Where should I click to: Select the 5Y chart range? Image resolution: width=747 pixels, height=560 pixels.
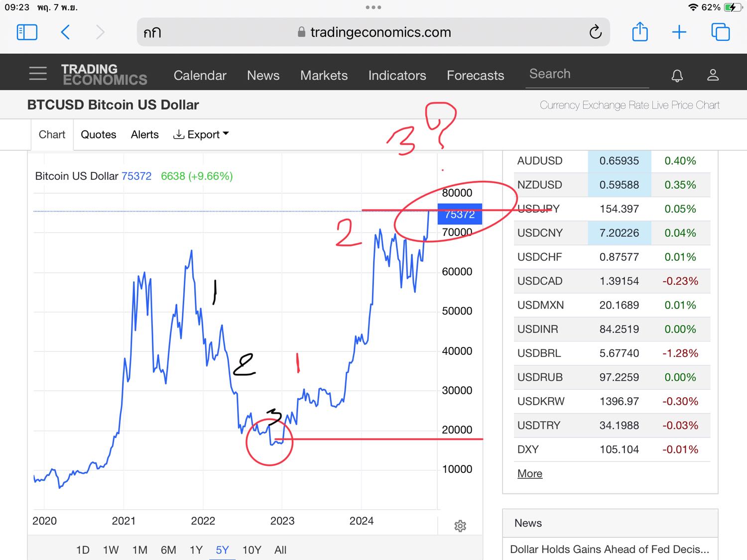pos(222,550)
